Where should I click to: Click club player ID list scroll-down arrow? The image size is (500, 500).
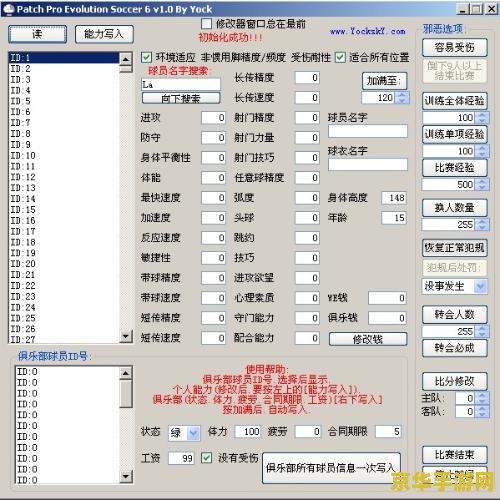[126, 476]
